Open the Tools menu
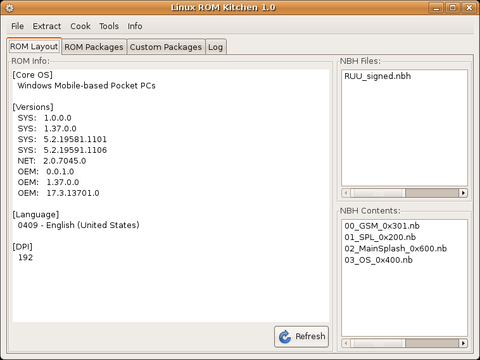The width and height of the screenshot is (480, 360). coord(109,26)
